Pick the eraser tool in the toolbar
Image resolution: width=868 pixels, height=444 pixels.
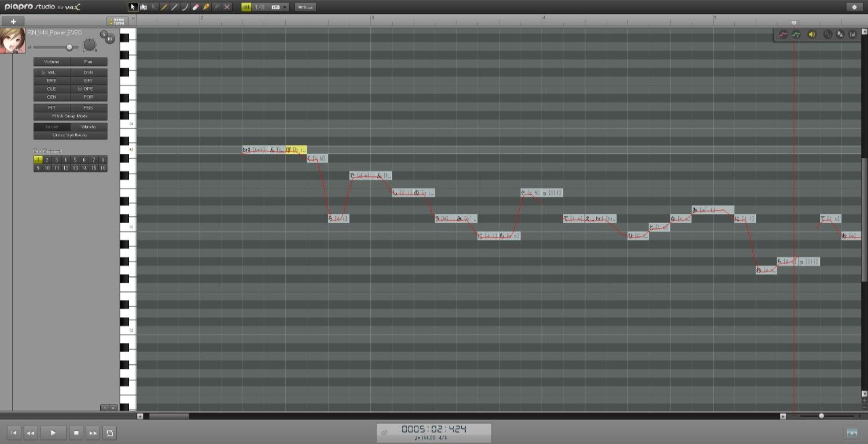(195, 7)
